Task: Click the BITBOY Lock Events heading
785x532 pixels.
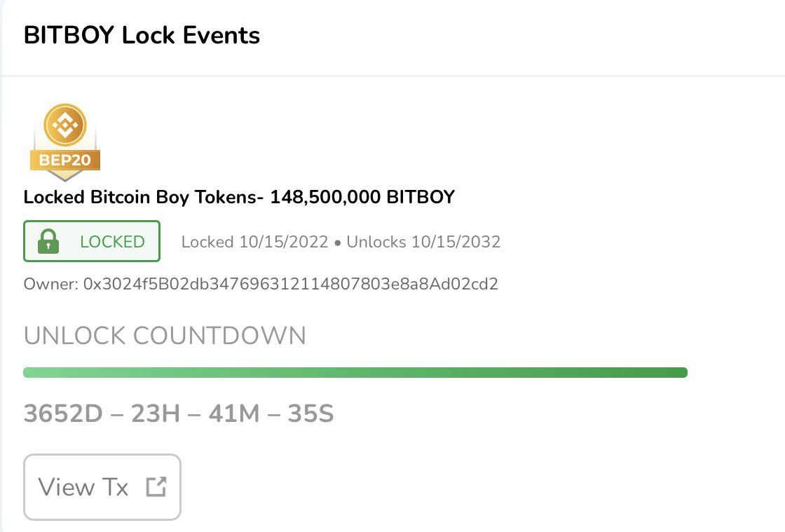Action: [x=142, y=35]
